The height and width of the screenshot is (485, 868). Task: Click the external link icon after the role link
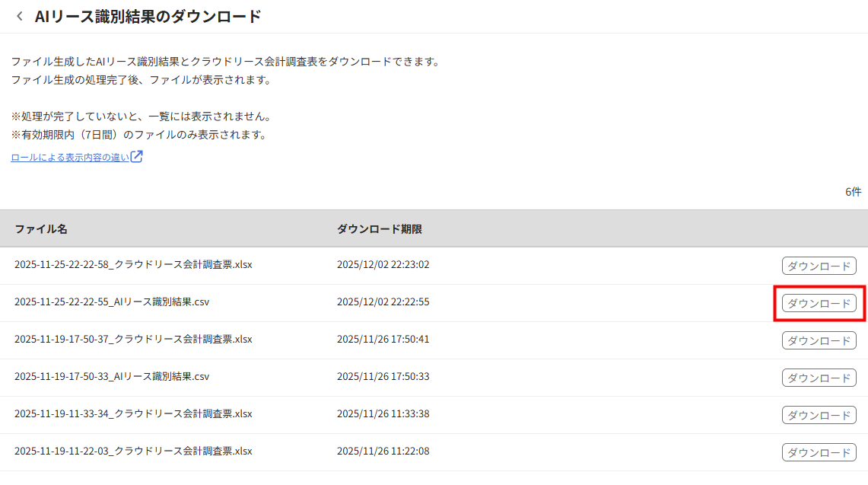coord(137,157)
